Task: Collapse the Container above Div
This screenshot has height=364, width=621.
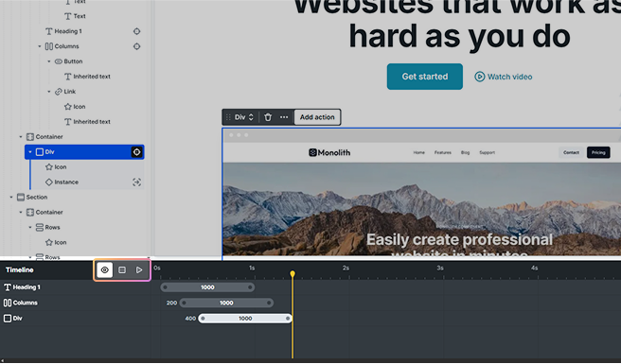Action: (x=21, y=137)
